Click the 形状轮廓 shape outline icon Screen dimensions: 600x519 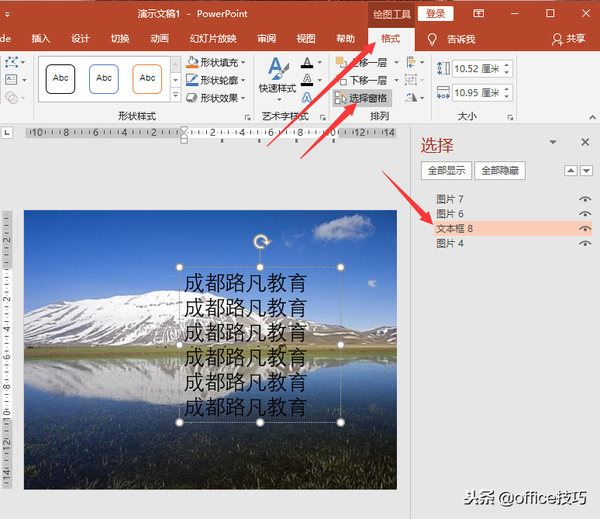pyautogui.click(x=192, y=81)
